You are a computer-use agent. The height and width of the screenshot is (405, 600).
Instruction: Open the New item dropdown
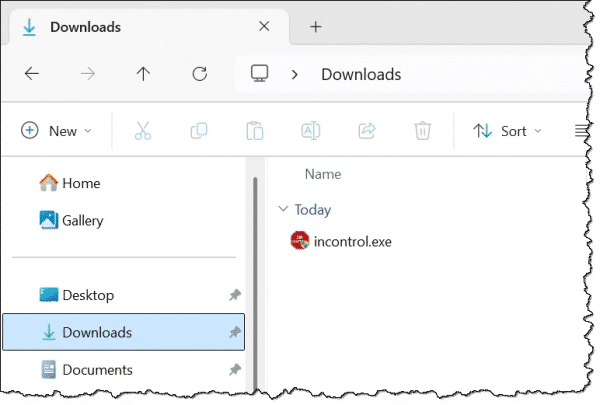tap(57, 131)
